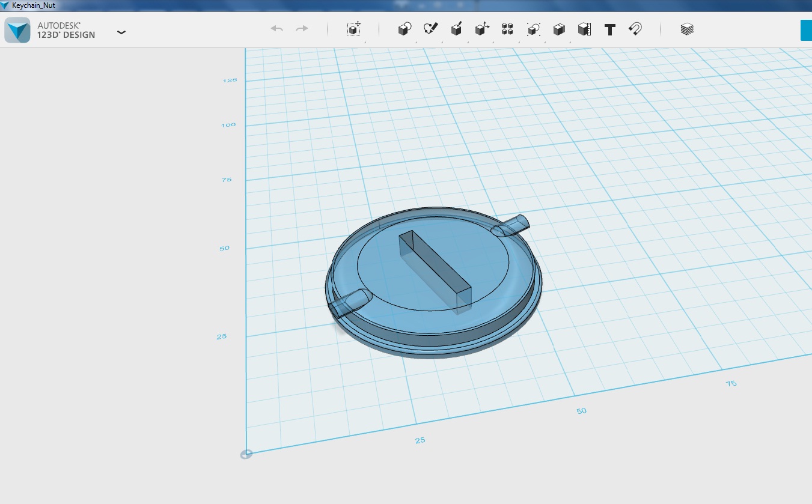Select the Transform tool
Image resolution: width=812 pixels, height=504 pixels.
click(354, 29)
